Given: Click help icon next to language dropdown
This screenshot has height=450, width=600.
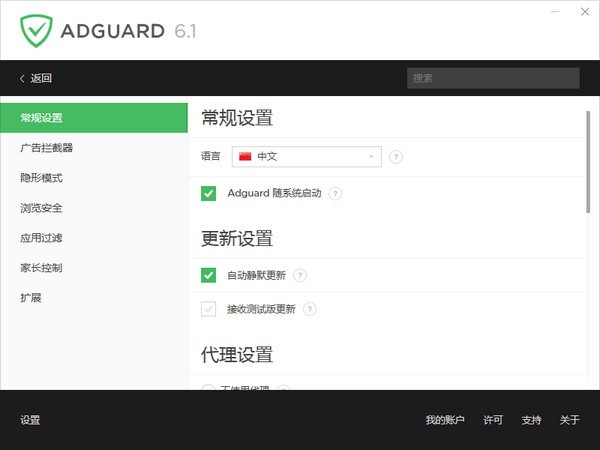Looking at the screenshot, I should (x=396, y=156).
